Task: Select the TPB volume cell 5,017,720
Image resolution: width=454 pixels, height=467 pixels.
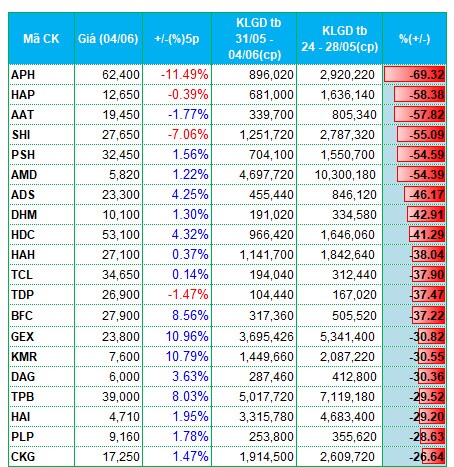Action: [x=266, y=397]
